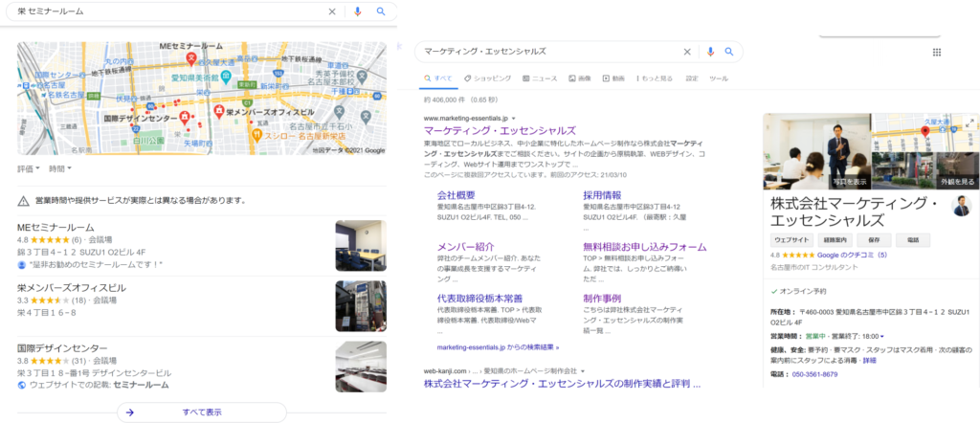Click reviewer avatar beside 是非お勧めのセミナールームです
Viewport: 980px width, 423px height.
(x=21, y=265)
